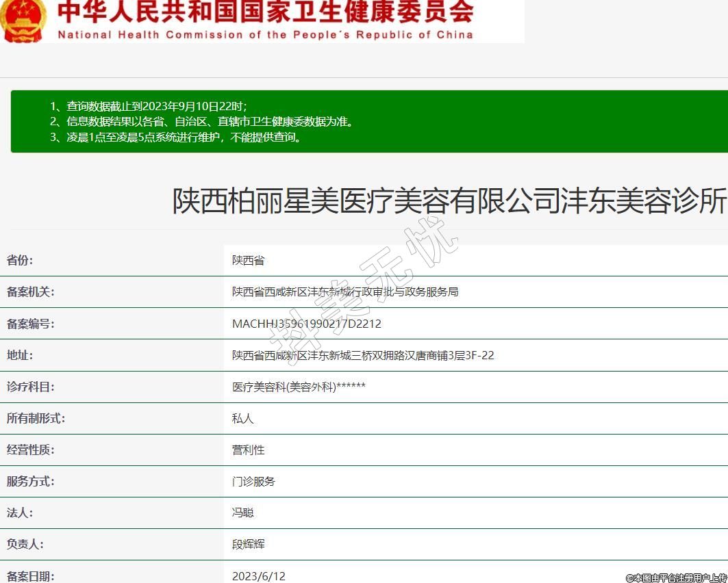The image size is (728, 583).
Task: Click the 负责人 name 段辉辉
Action: coord(249,544)
